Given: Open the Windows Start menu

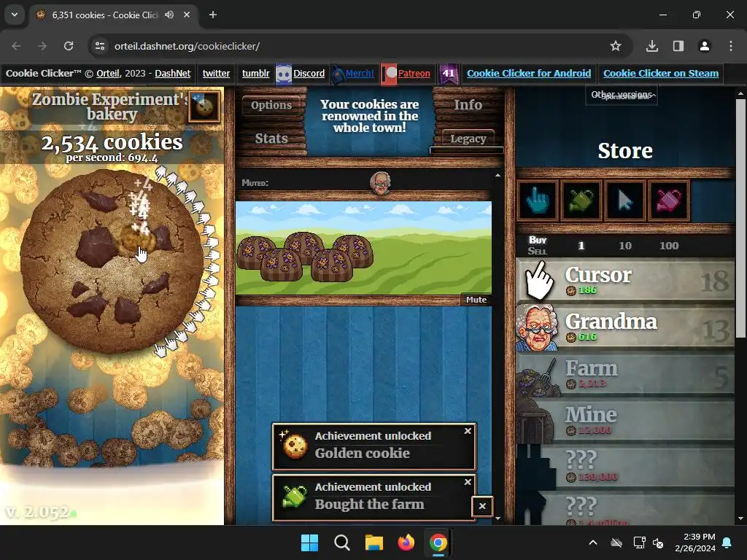Looking at the screenshot, I should pos(309,542).
